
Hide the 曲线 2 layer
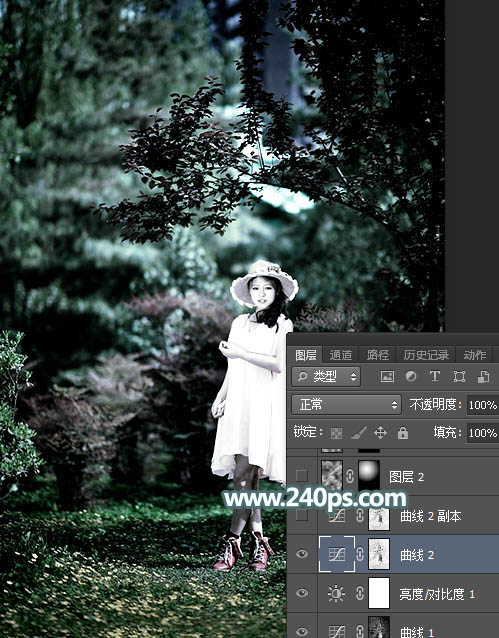point(302,554)
